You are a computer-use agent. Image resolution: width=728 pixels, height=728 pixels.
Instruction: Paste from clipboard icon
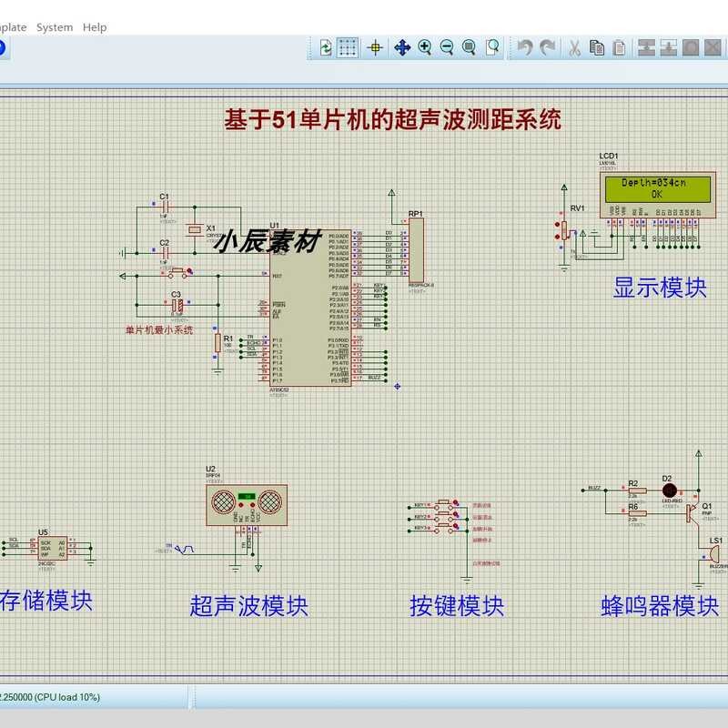tap(619, 48)
